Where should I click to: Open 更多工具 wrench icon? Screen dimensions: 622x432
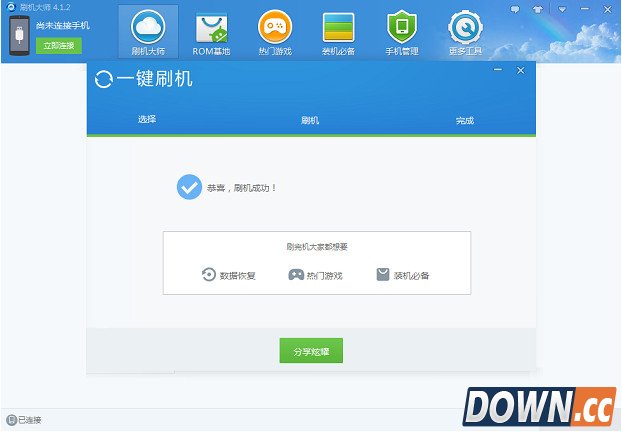464,27
